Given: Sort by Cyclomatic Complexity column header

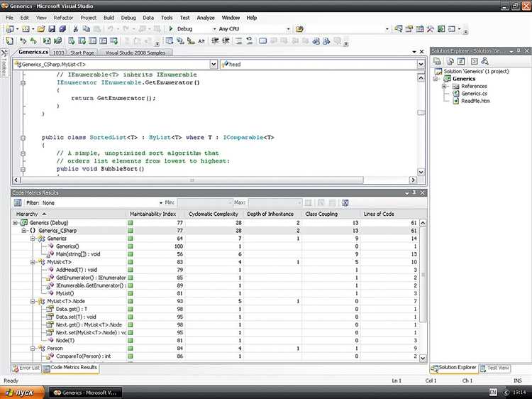Looking at the screenshot, I should pos(214,214).
